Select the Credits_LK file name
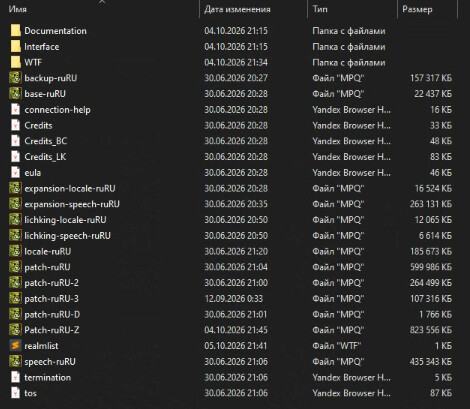This screenshot has height=409, width=470. 45,157
